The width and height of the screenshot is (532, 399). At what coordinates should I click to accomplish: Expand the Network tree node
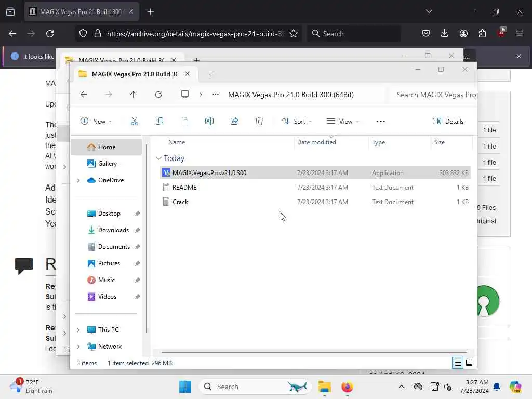coord(78,347)
